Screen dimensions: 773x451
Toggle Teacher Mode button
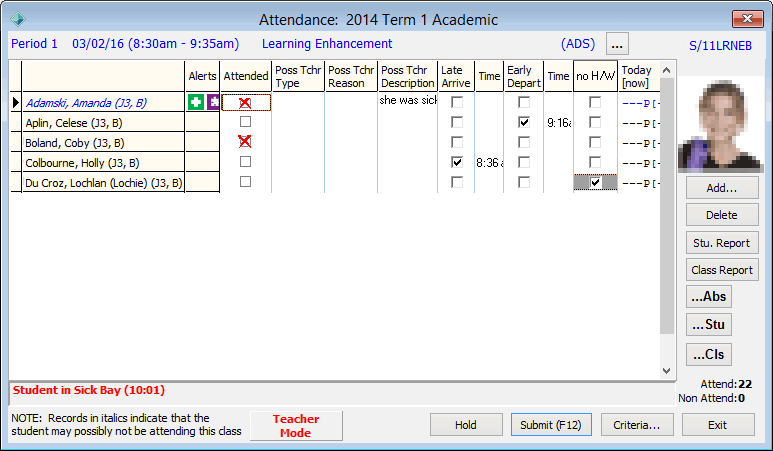pyautogui.click(x=296, y=426)
